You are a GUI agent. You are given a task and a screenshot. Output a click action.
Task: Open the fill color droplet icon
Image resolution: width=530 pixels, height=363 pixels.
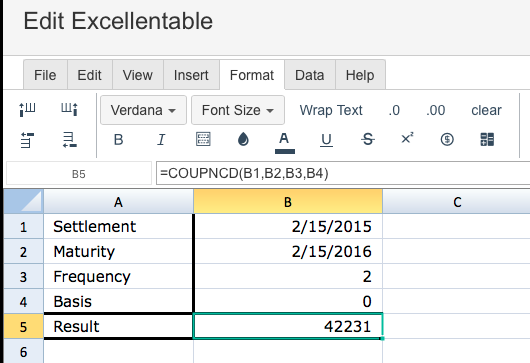[243, 139]
